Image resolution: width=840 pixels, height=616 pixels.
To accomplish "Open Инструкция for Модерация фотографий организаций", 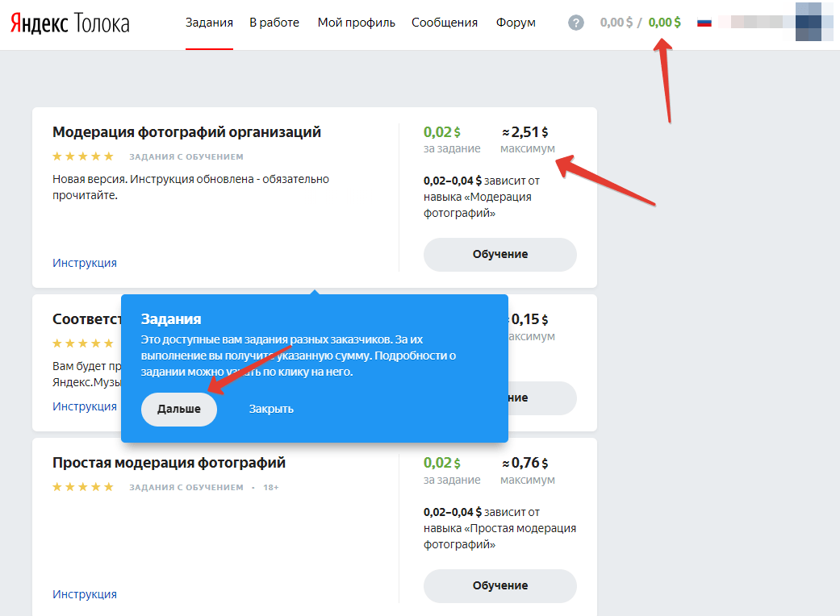I will click(85, 263).
